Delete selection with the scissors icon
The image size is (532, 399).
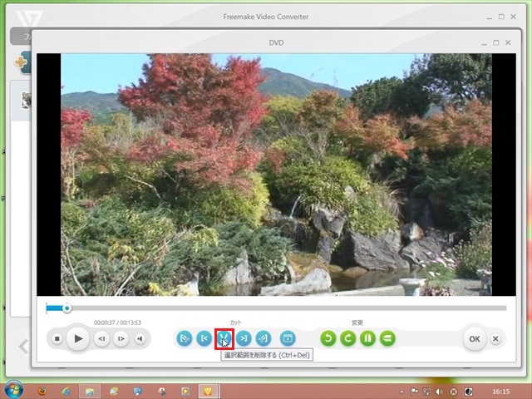click(224, 338)
